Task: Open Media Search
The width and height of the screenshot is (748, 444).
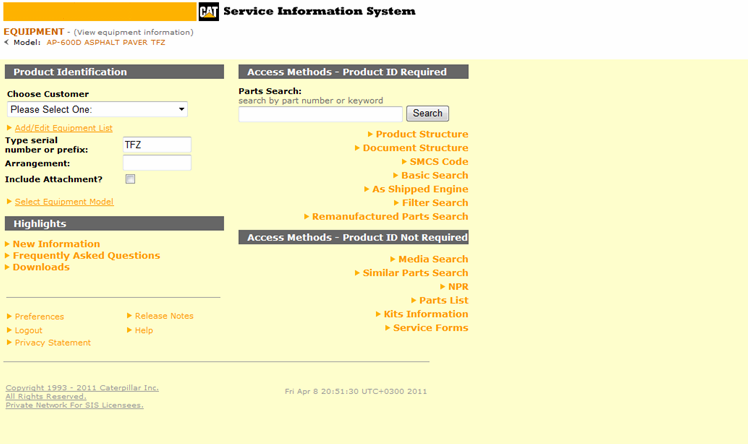Action: (433, 259)
